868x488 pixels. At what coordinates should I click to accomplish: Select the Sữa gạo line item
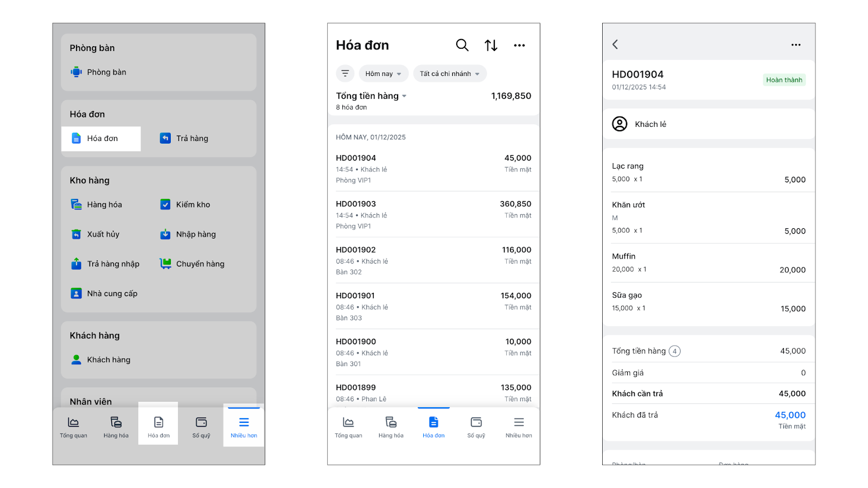[709, 302]
